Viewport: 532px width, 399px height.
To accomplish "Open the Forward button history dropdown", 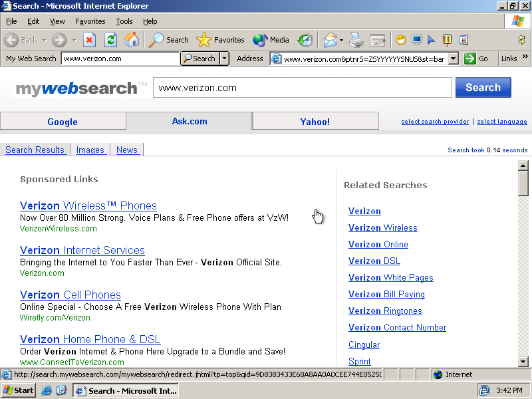I will tap(74, 40).
